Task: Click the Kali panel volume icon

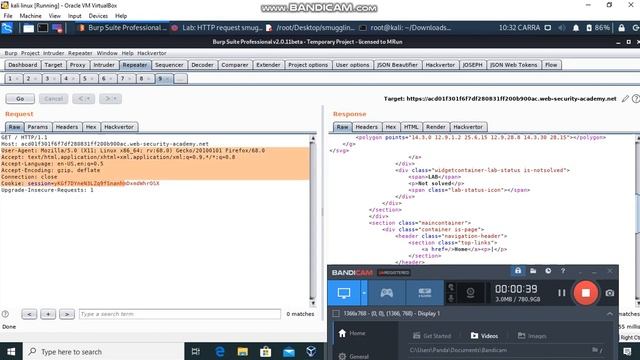Action: tap(562, 28)
